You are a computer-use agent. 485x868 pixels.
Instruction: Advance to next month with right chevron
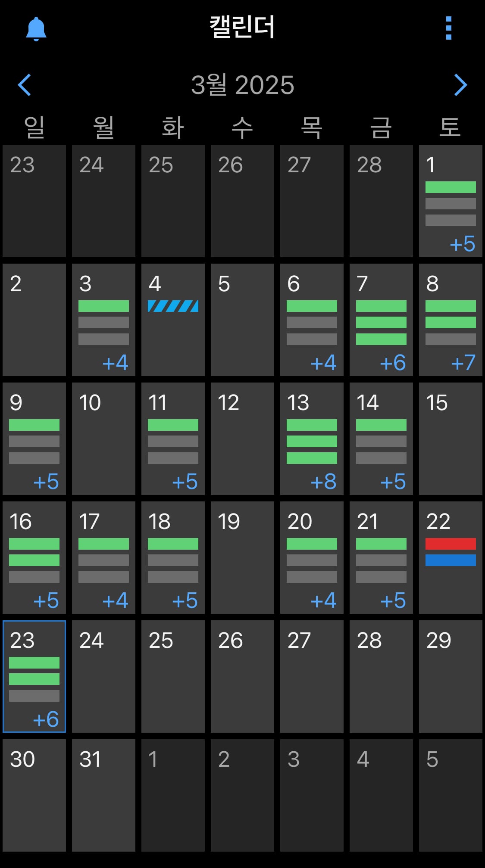(460, 84)
